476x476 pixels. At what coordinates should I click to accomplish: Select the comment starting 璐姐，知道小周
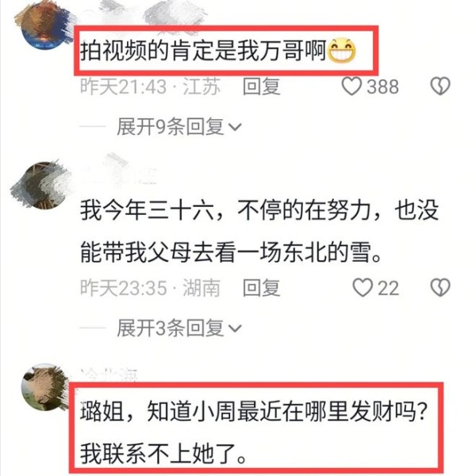click(x=254, y=433)
